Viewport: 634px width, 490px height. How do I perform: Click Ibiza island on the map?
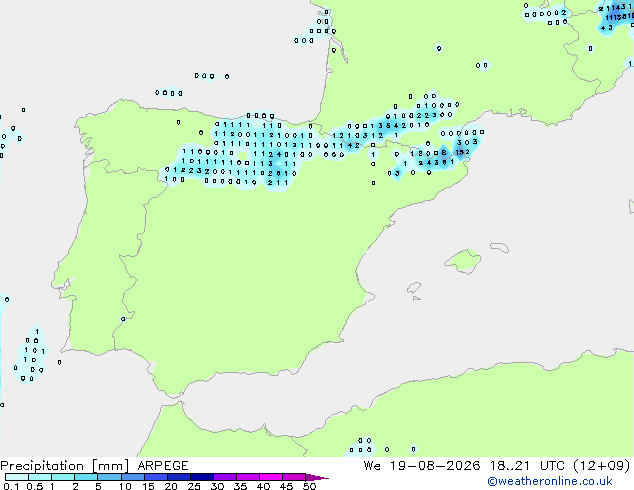click(x=414, y=288)
